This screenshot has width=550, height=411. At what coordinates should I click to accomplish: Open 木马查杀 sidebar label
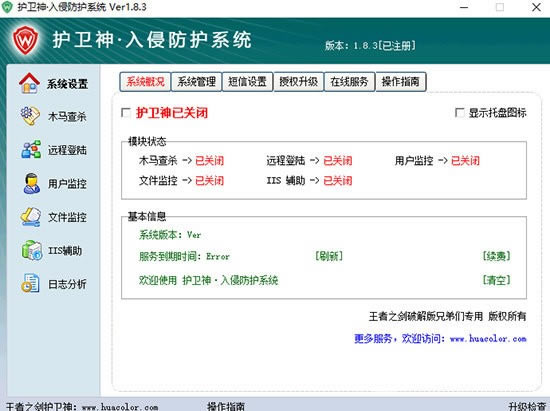(67, 117)
